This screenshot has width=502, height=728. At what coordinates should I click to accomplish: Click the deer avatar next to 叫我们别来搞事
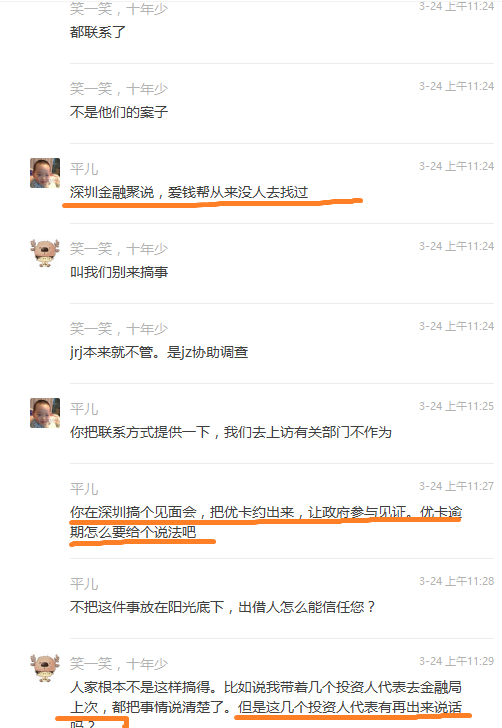click(45, 253)
